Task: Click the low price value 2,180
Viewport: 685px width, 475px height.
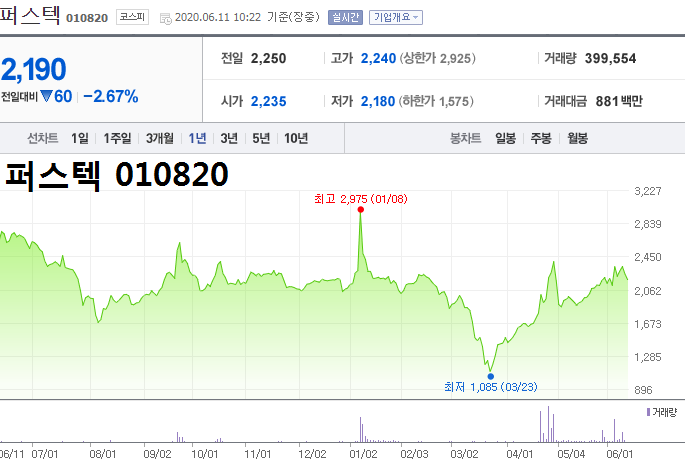Action: pos(378,101)
